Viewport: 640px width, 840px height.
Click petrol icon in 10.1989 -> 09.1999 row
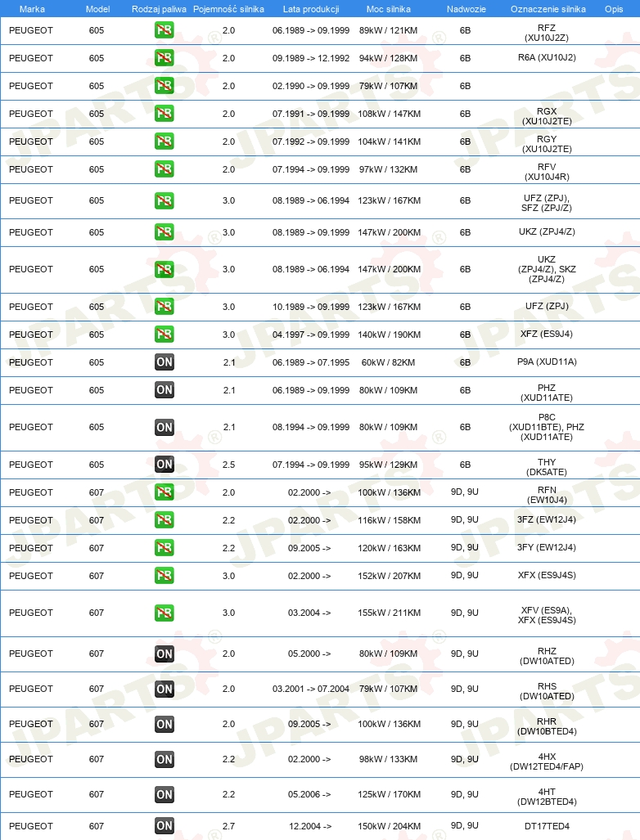coord(164,307)
